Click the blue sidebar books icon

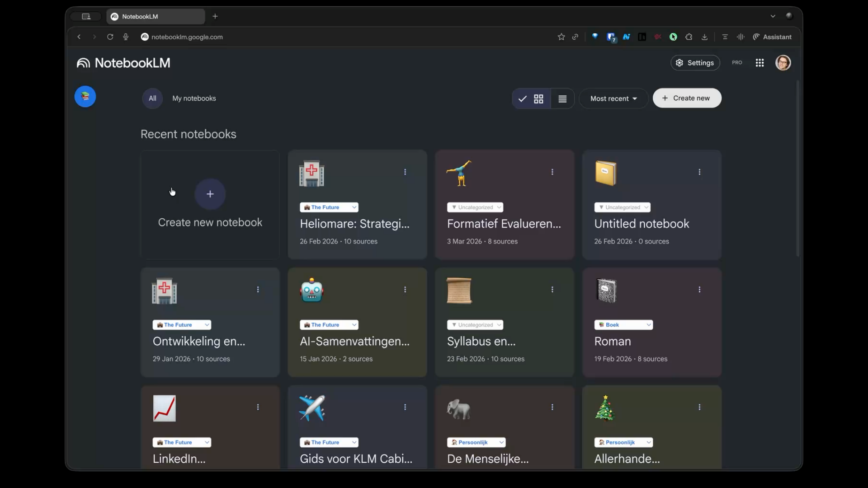(85, 97)
